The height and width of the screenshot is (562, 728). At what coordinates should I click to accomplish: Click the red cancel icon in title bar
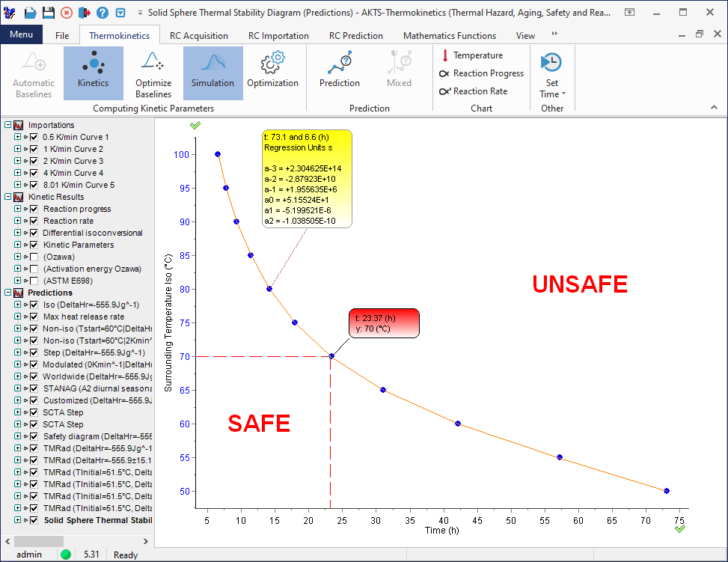(x=67, y=13)
